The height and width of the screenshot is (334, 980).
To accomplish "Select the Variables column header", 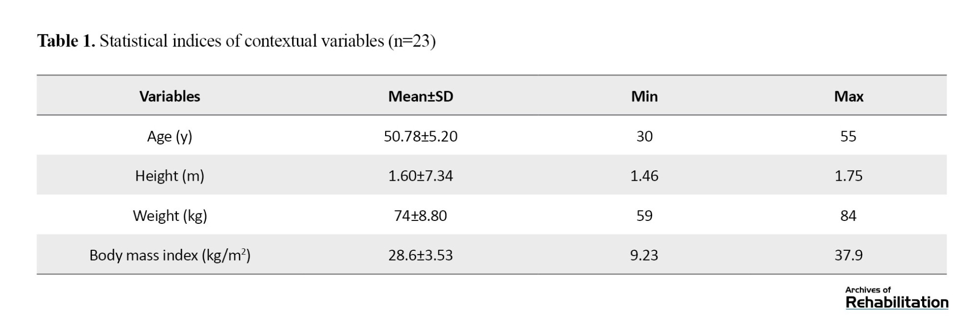I will pos(170,96).
